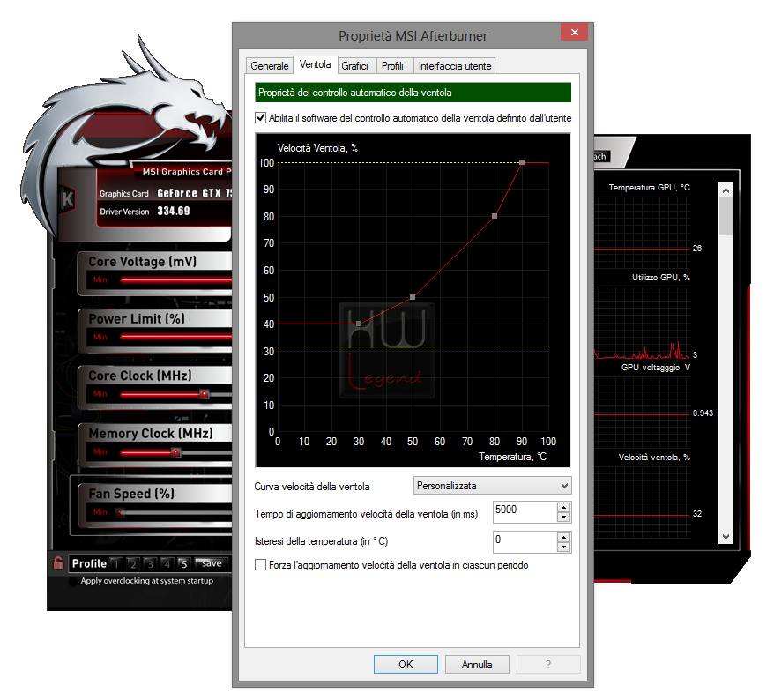Click the Core Voltage slider track
This screenshot has width=774, height=700.
(x=175, y=279)
